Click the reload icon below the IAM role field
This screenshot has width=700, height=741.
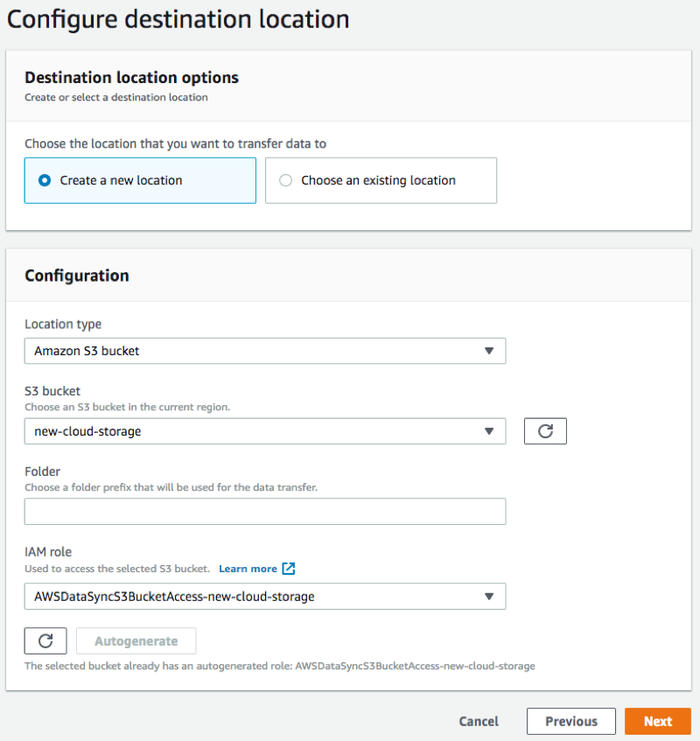click(x=45, y=640)
